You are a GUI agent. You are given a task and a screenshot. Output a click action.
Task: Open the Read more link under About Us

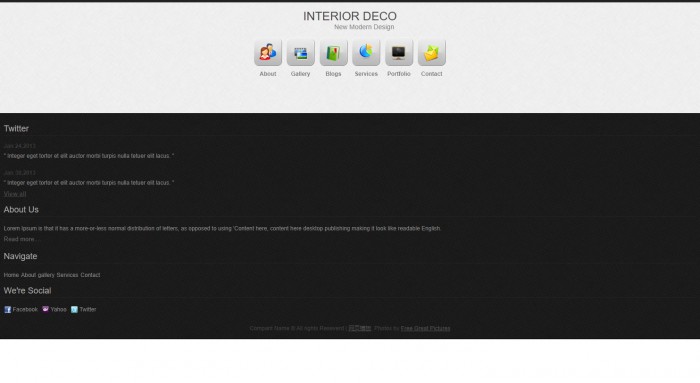pyautogui.click(x=20, y=239)
